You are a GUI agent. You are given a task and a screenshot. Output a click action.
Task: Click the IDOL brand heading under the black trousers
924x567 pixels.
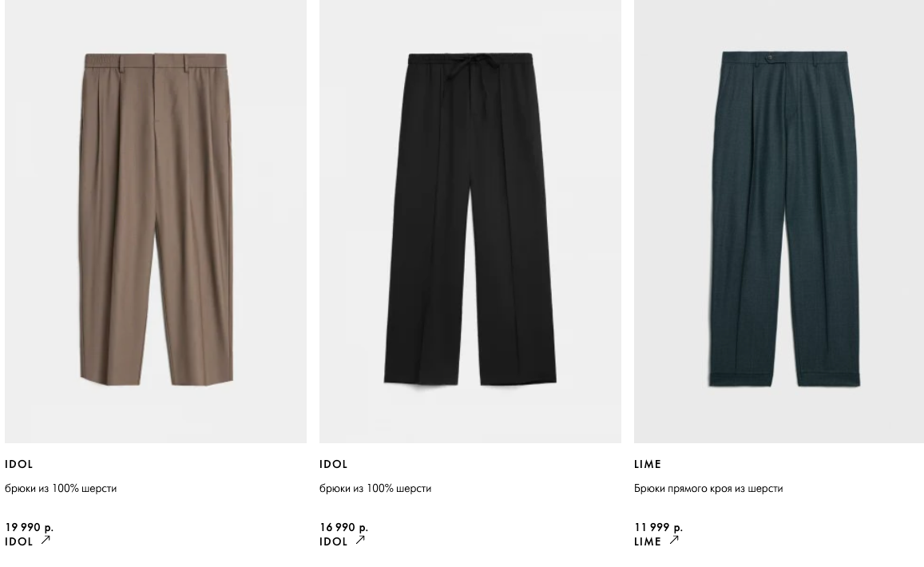334,465
